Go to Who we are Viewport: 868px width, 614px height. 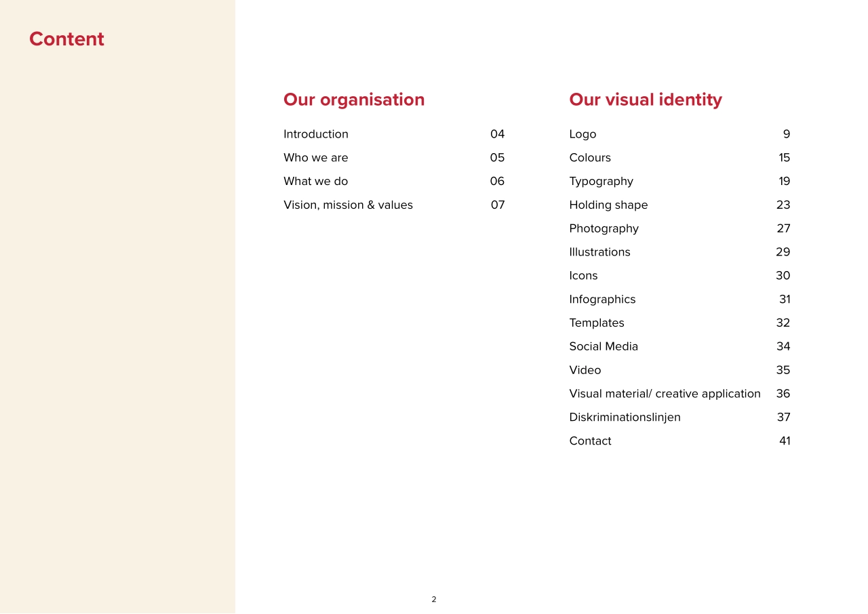click(x=316, y=157)
